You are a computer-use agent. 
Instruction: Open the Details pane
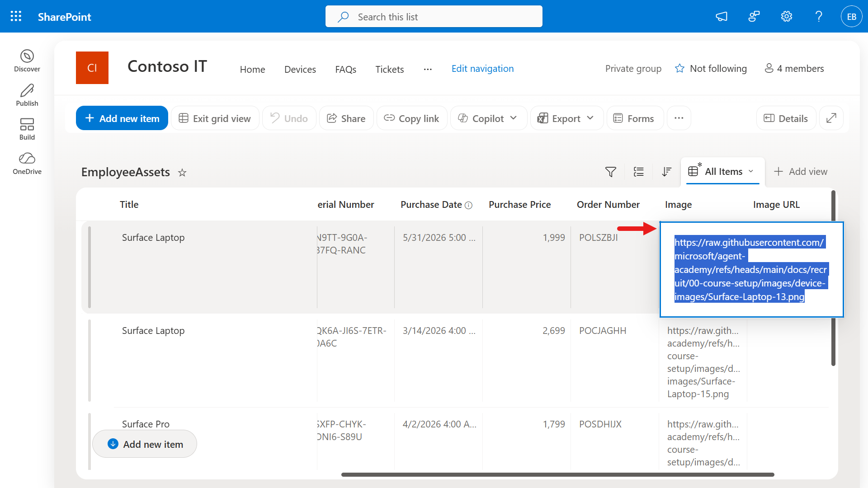pyautogui.click(x=786, y=118)
